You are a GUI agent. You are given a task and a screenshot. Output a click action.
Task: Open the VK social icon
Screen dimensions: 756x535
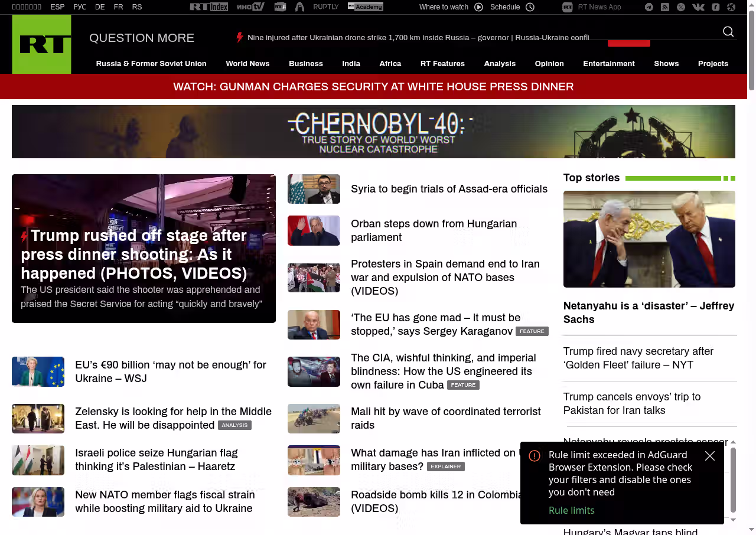click(x=698, y=7)
